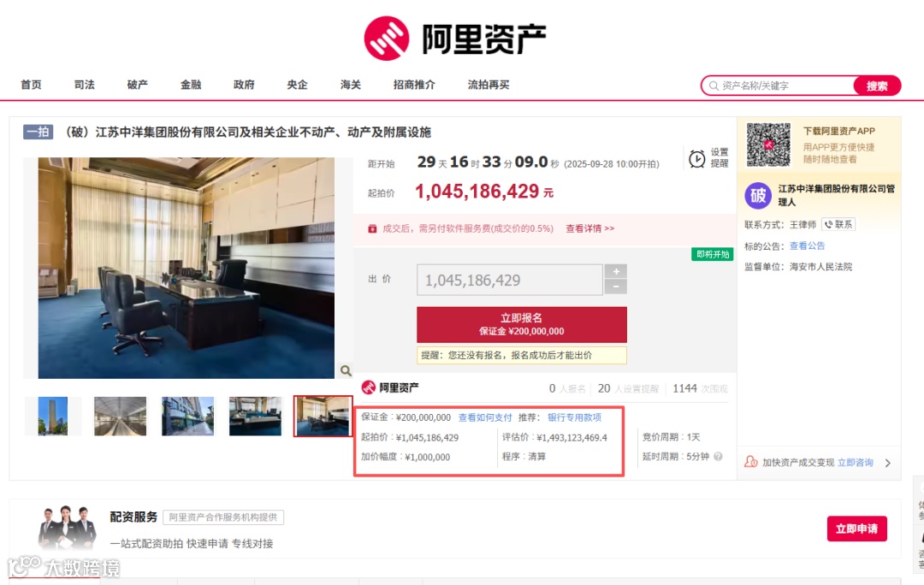Click the 设置提醒 alarm clock icon
Screen dimensions: 924x585
(697, 158)
